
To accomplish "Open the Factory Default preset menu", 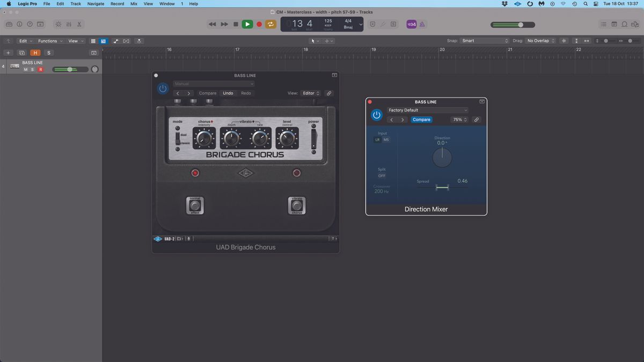I will [x=428, y=110].
